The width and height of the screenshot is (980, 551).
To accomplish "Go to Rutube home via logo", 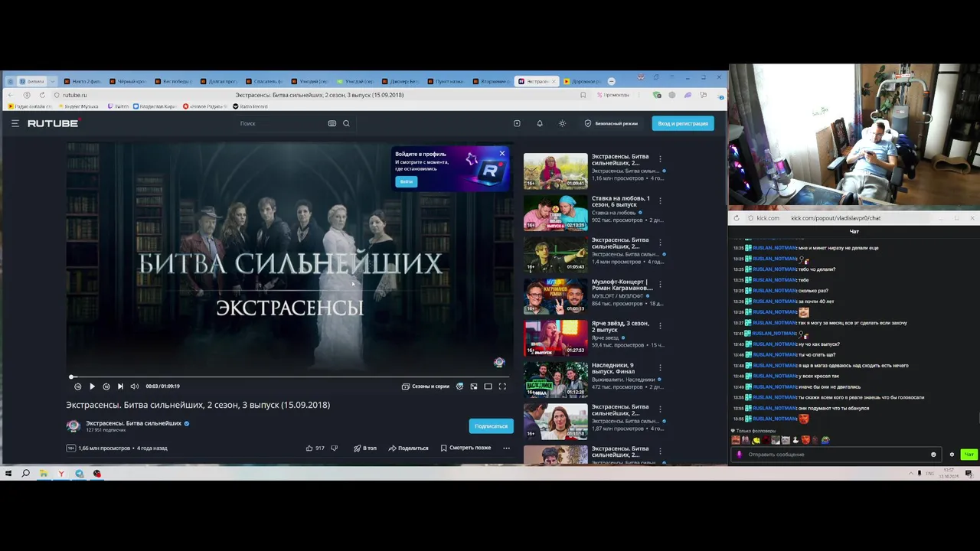I will point(54,123).
